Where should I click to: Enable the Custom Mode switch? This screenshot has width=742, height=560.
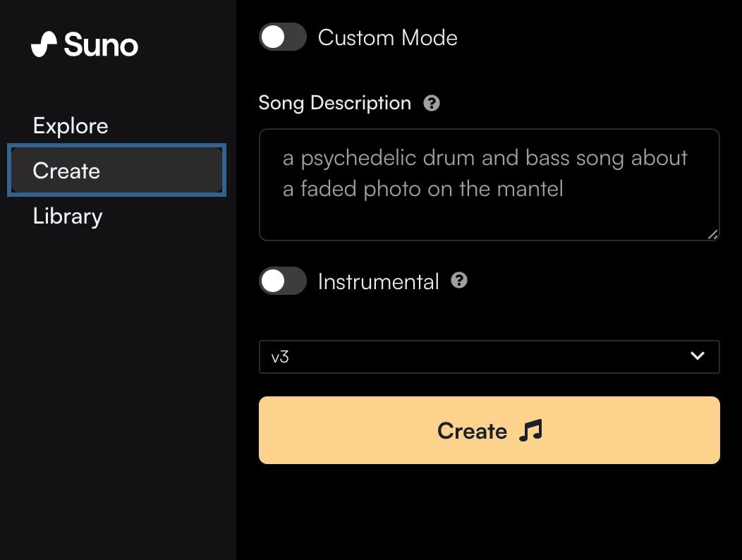point(283,37)
